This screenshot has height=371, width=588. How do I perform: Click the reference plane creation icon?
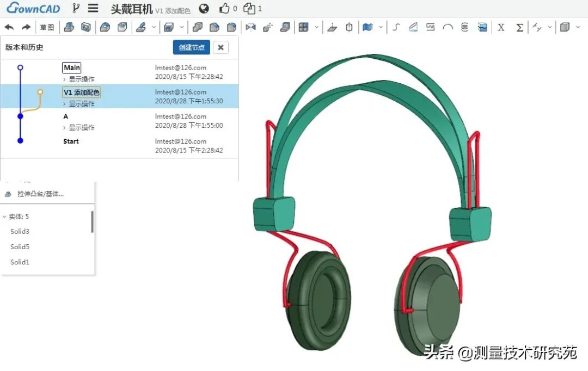tap(333, 26)
